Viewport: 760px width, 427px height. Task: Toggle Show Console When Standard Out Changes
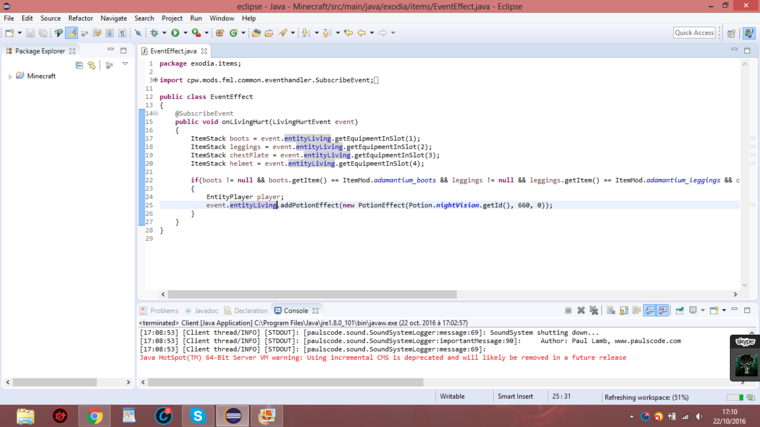pyautogui.click(x=650, y=311)
